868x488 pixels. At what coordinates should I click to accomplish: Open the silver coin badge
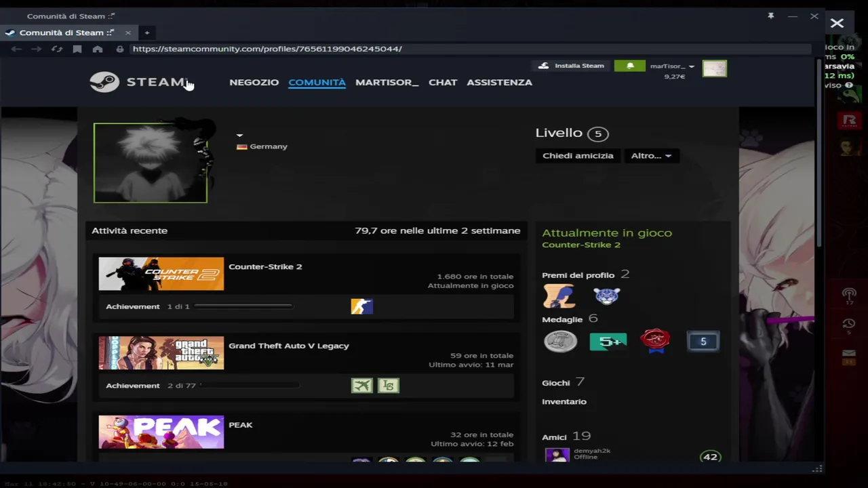point(560,342)
